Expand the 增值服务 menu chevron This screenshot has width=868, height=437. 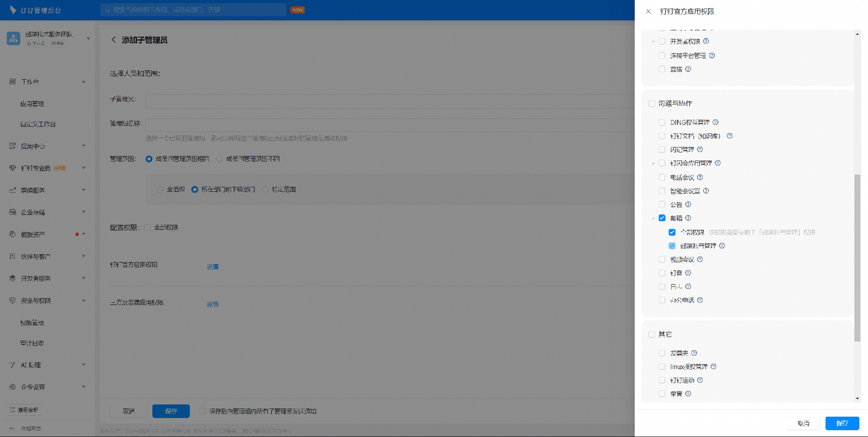(x=84, y=190)
